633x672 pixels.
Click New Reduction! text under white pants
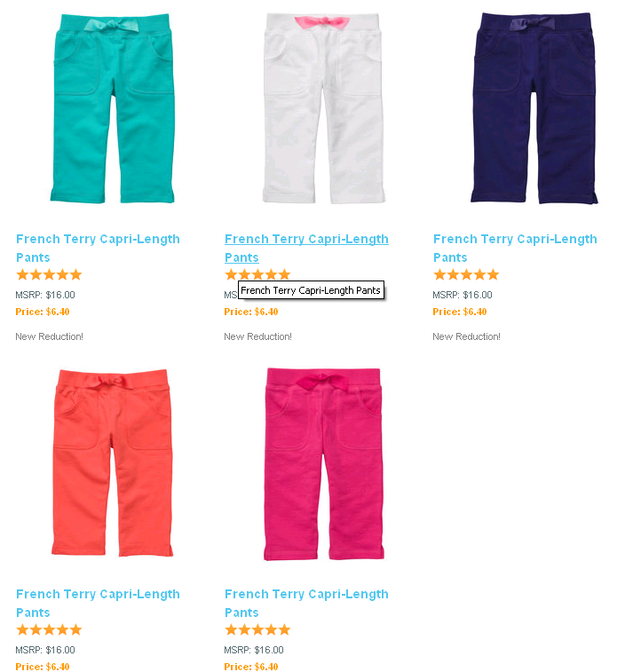pos(257,336)
